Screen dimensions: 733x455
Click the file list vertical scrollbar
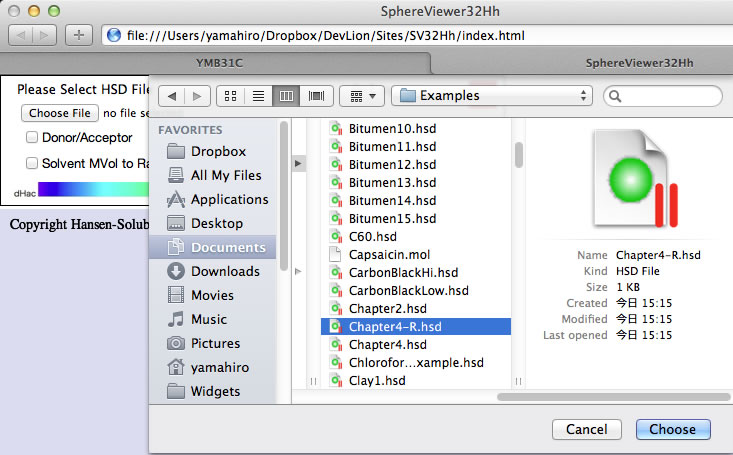point(518,155)
